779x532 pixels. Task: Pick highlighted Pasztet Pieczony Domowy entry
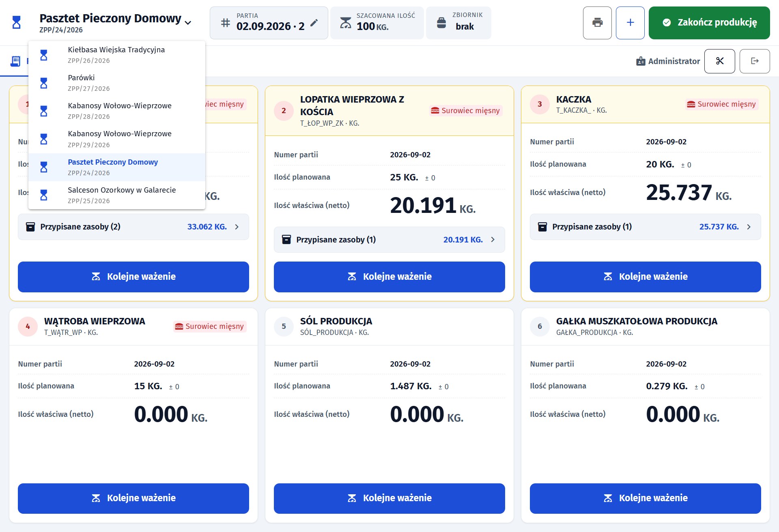(117, 167)
